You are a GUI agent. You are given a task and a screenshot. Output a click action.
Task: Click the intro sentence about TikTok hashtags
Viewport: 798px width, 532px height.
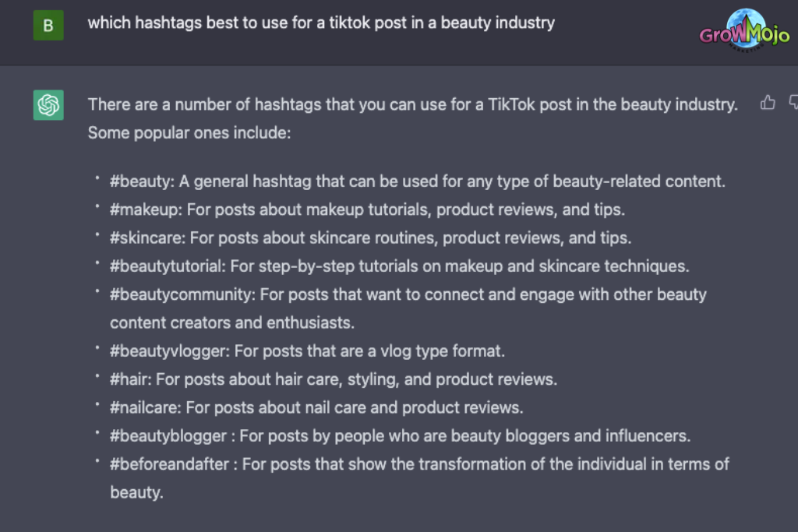pos(413,105)
